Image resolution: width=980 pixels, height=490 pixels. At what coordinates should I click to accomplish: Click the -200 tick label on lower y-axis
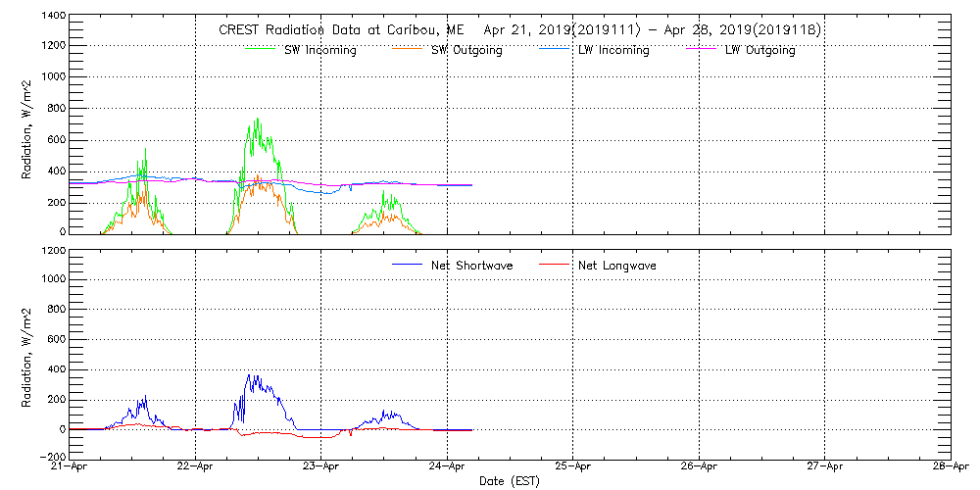(x=52, y=458)
